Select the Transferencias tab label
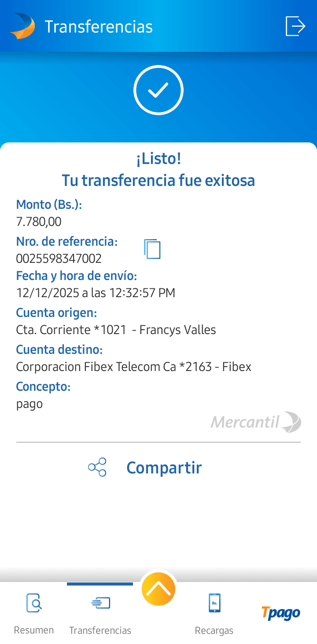Image resolution: width=317 pixels, height=644 pixels. pyautogui.click(x=100, y=630)
